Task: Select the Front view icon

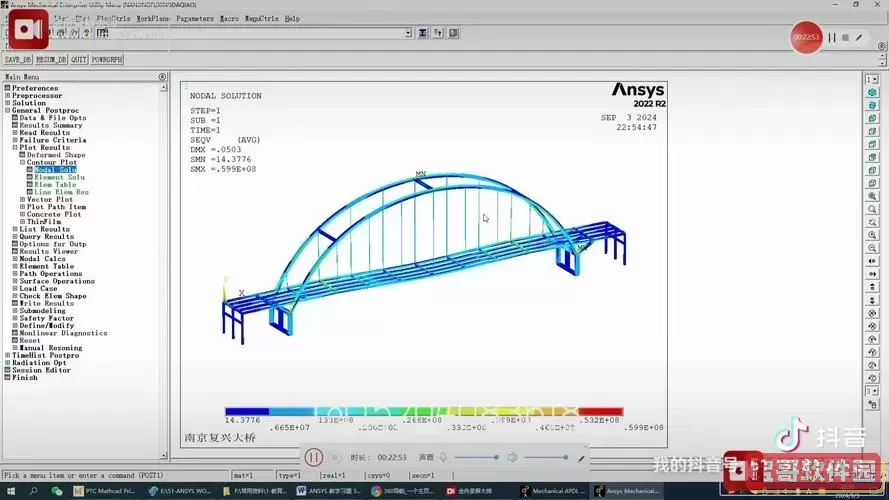Action: (873, 118)
